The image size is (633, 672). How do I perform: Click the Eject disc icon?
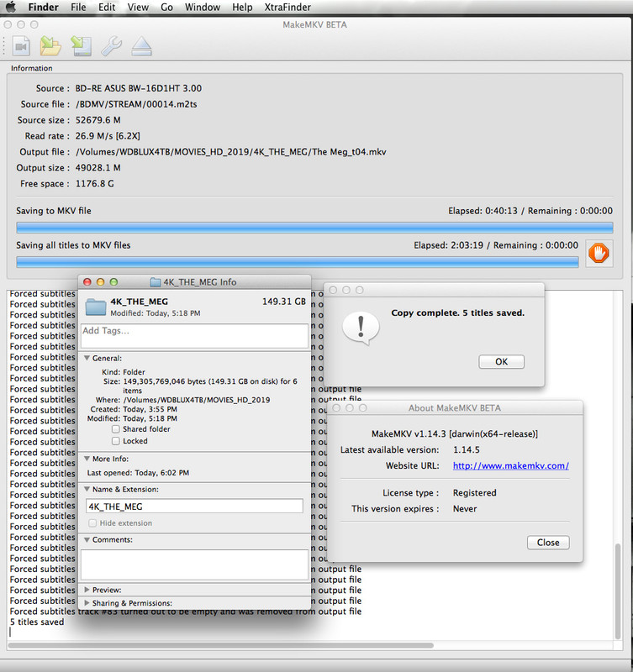pyautogui.click(x=141, y=46)
